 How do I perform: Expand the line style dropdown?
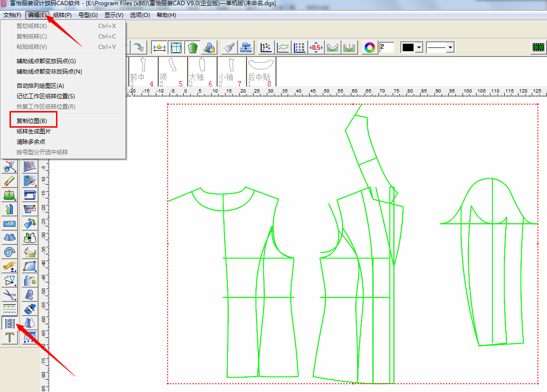tap(450, 47)
